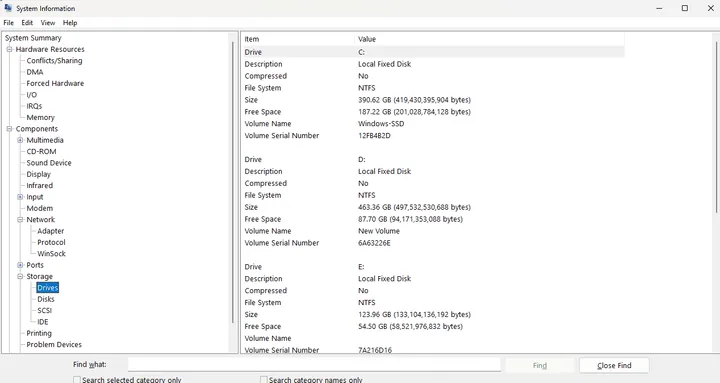Open the File menu
720x383 pixels.
9,23
